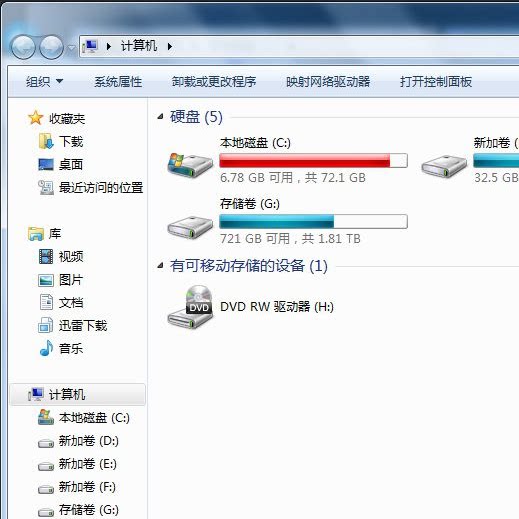The image size is (519, 519).
Task: Collapse the 有可移动存储的设备 (1) group
Action: coord(160,266)
